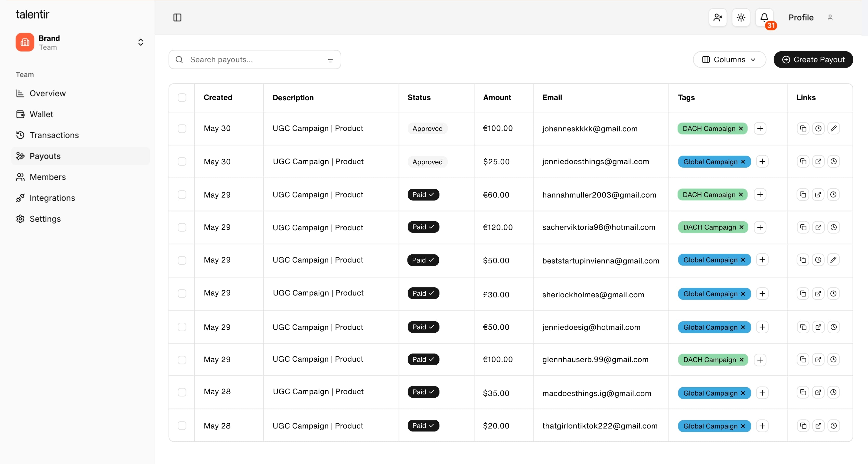Click the user-remove icon in top bar

pos(718,17)
